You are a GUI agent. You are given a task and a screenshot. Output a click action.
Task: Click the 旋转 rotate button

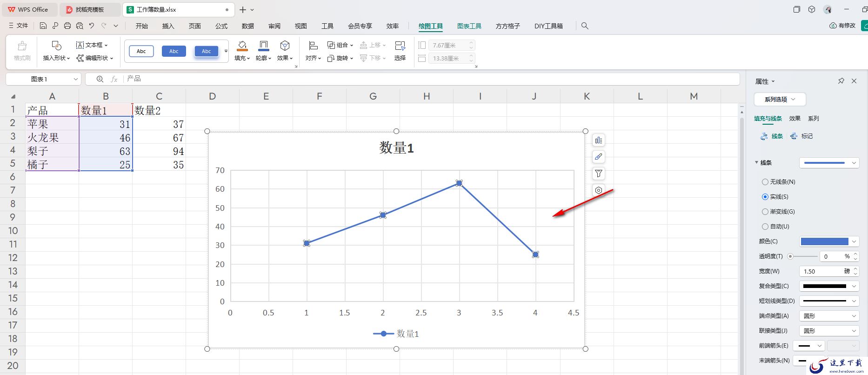tap(340, 58)
